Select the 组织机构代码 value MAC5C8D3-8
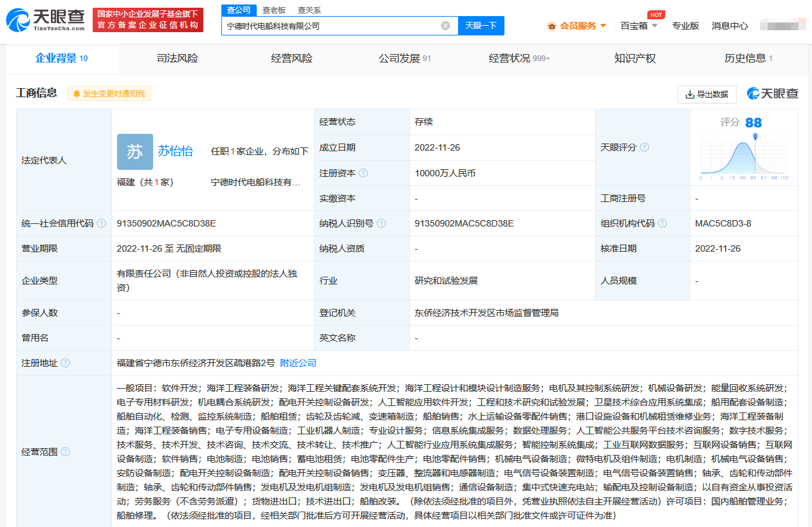812x527 pixels. (x=723, y=223)
